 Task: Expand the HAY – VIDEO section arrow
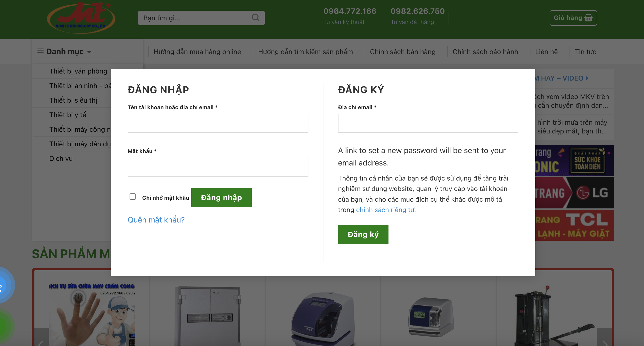tap(587, 78)
